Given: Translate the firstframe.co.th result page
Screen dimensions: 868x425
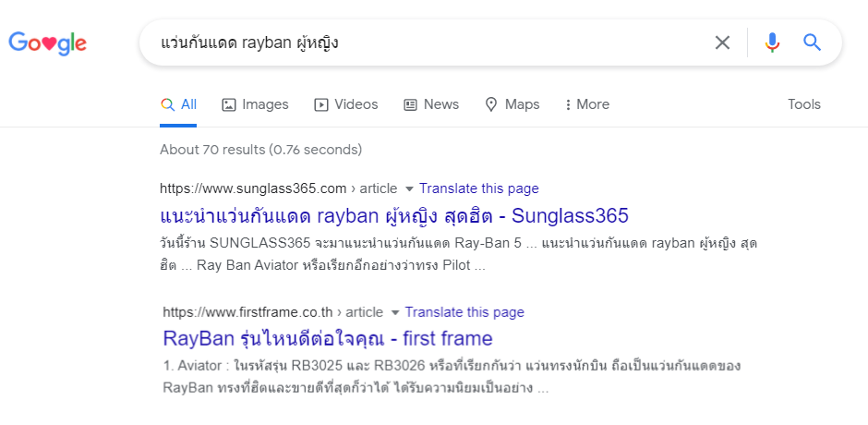Looking at the screenshot, I should [464, 312].
